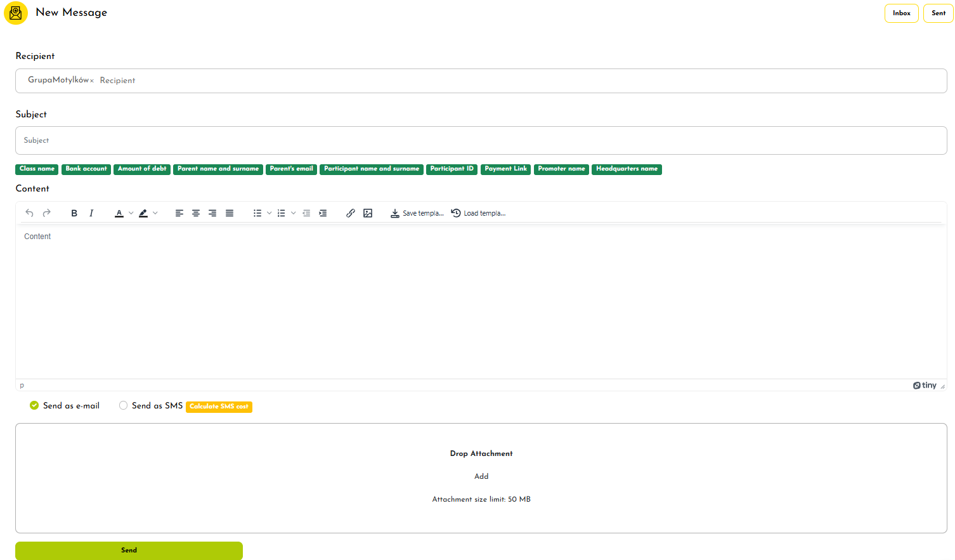
Task: Open the Sent messages
Action: tap(938, 13)
